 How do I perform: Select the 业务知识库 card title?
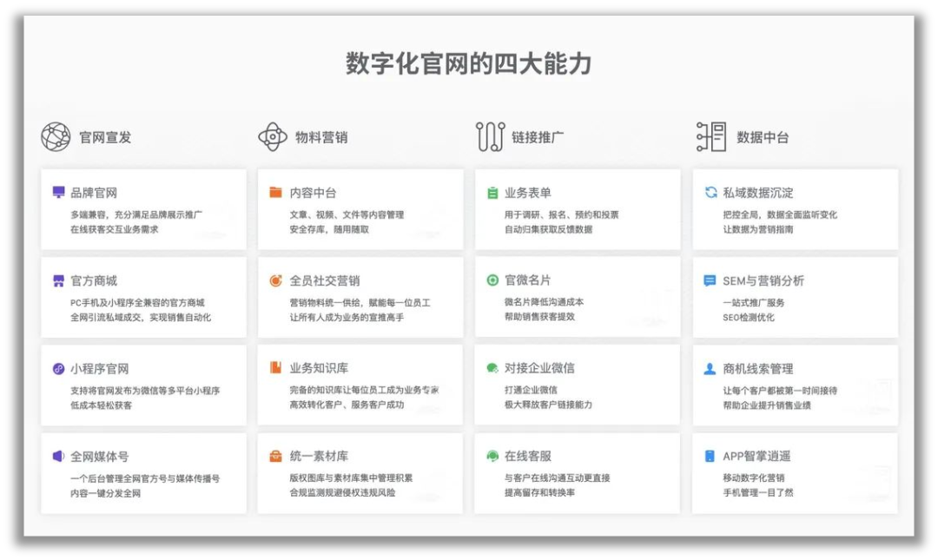pos(319,369)
